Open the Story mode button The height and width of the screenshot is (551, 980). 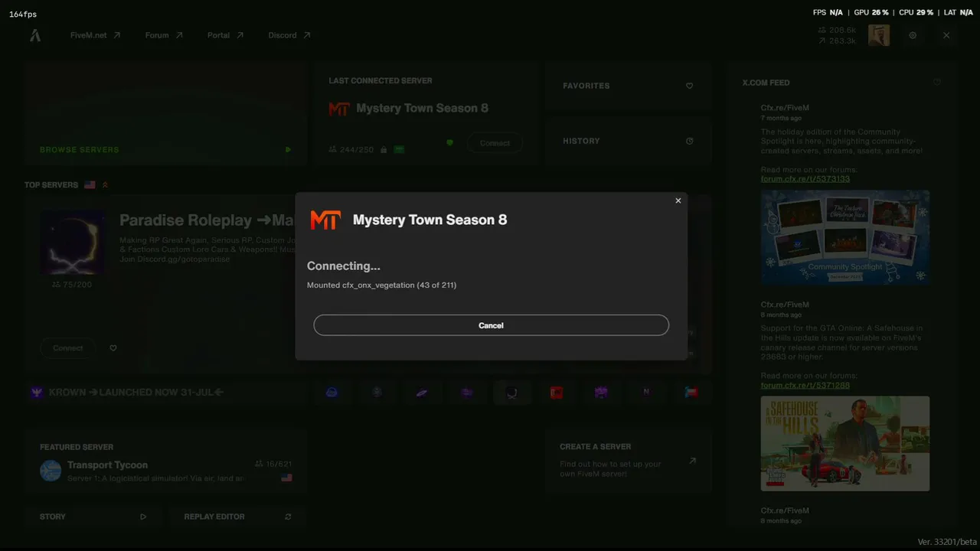(93, 517)
